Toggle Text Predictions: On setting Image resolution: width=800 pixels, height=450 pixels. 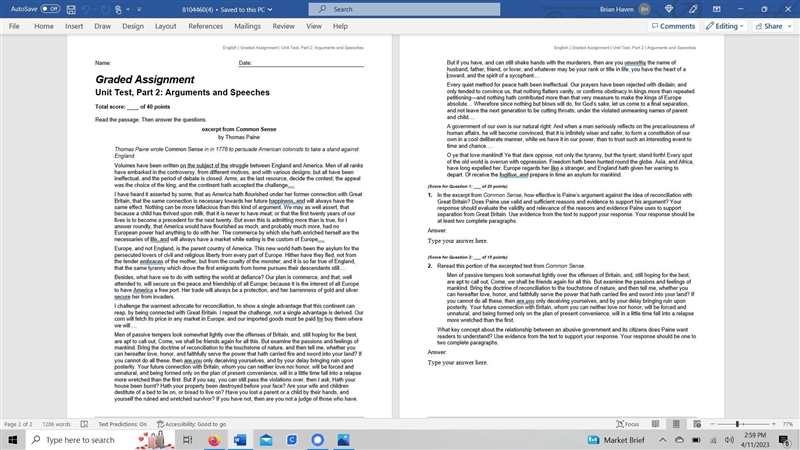[122, 424]
